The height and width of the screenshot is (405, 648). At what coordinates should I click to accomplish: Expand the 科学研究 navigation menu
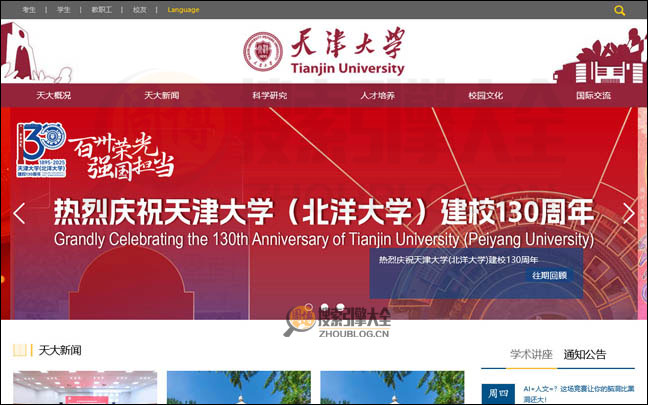point(270,96)
